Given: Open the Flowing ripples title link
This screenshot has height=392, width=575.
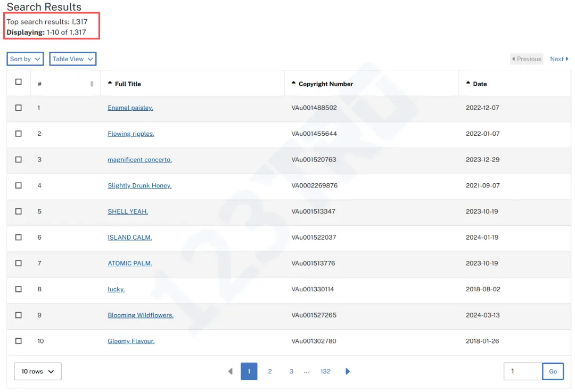Looking at the screenshot, I should point(131,134).
